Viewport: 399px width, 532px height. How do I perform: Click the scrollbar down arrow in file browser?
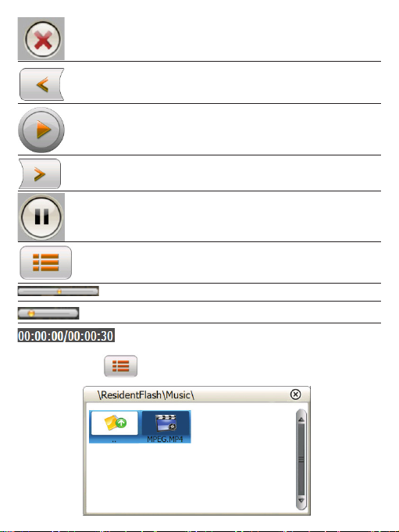point(301,501)
